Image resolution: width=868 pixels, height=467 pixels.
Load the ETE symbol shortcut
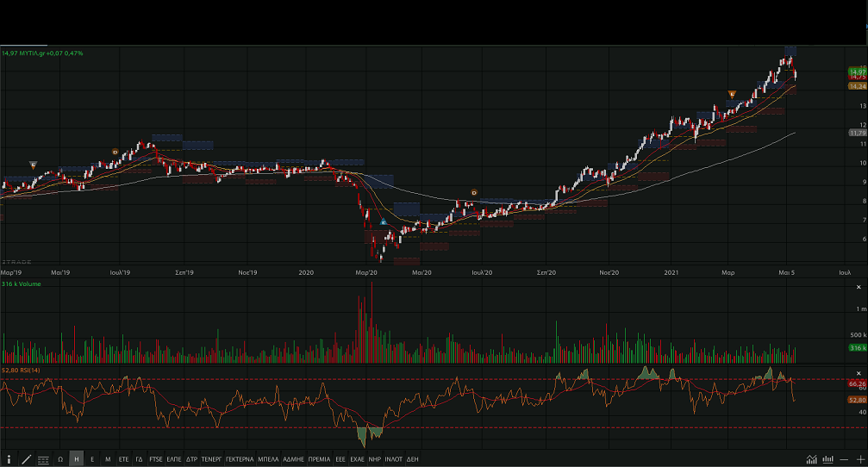(x=123, y=459)
